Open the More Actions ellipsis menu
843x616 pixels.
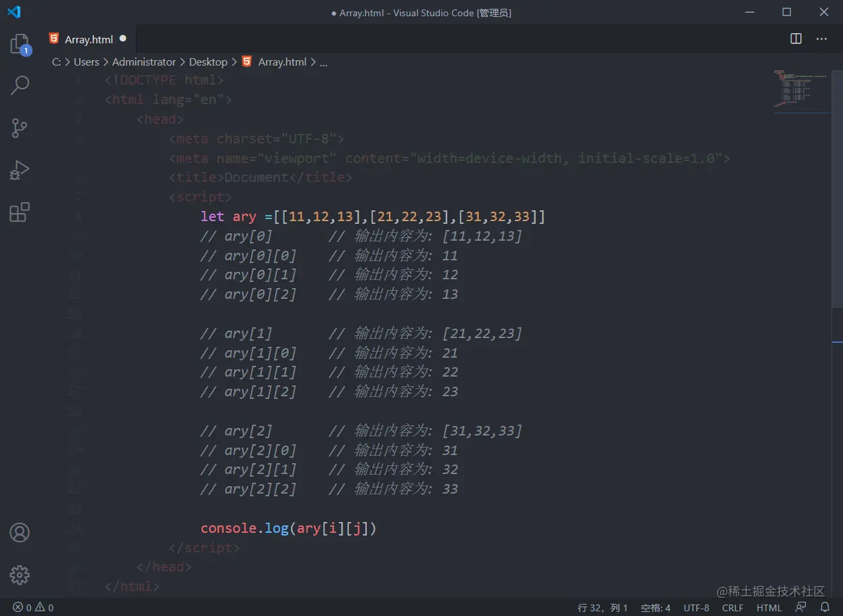821,39
